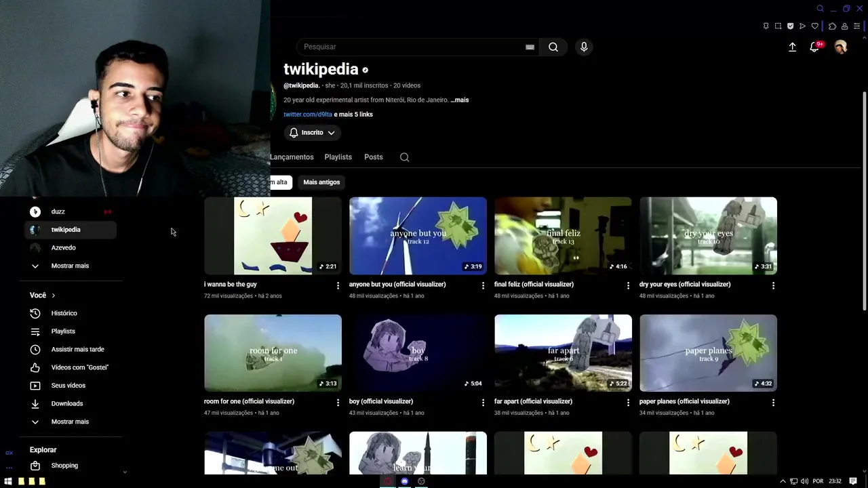Click the browser tab search magnifier icon
868x488 pixels.
[x=820, y=8]
